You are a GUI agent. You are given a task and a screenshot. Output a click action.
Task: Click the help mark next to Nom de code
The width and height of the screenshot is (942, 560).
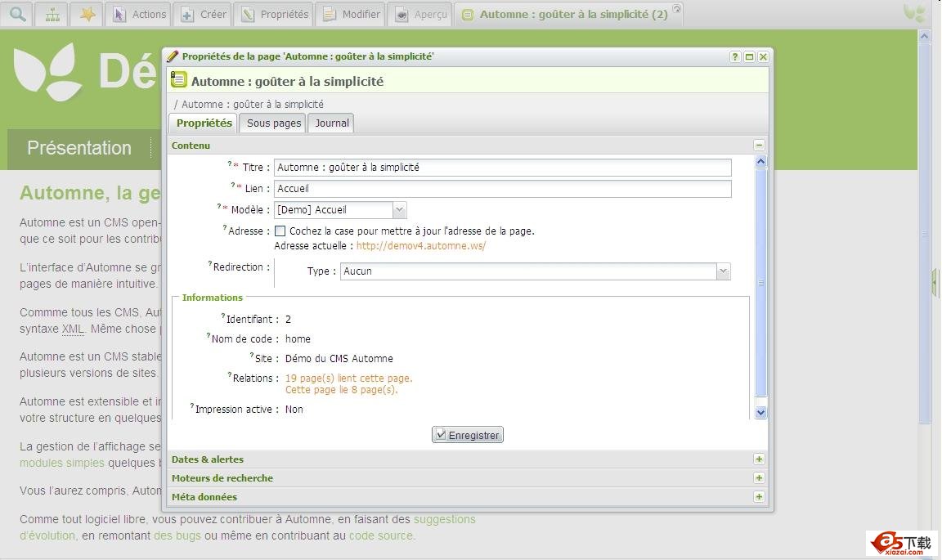click(x=209, y=336)
